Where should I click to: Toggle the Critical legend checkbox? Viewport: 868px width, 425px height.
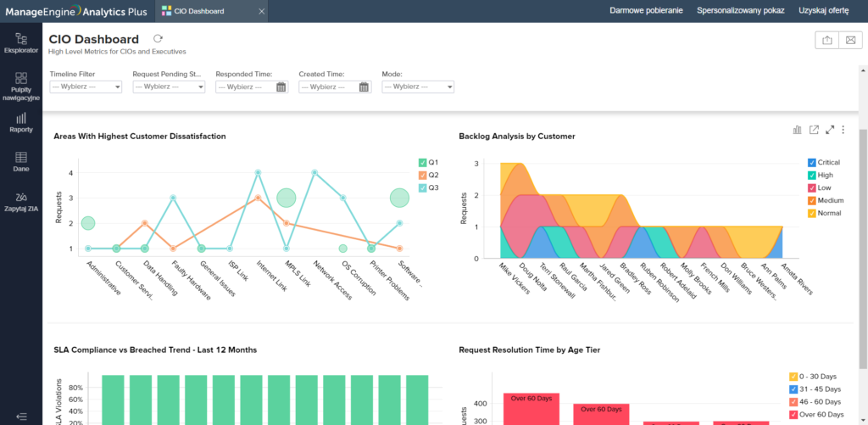tap(812, 162)
